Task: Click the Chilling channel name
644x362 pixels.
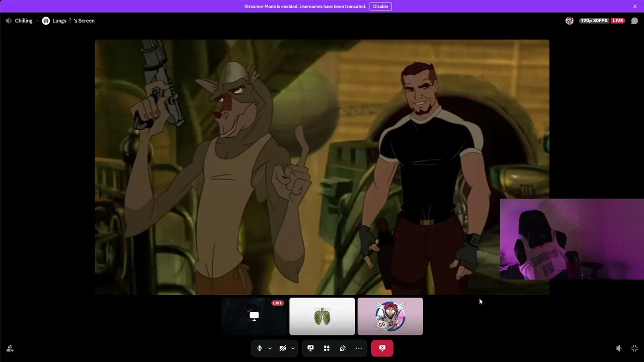Action: pyautogui.click(x=24, y=21)
